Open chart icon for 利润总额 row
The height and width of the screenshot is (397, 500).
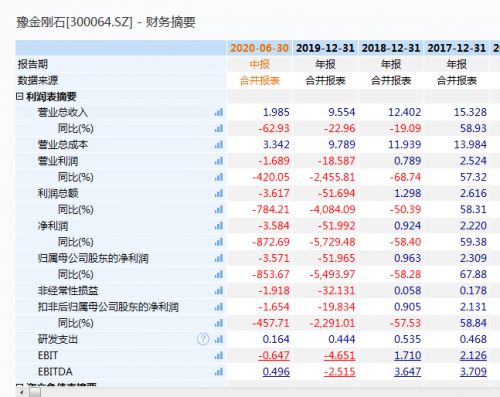(x=219, y=193)
